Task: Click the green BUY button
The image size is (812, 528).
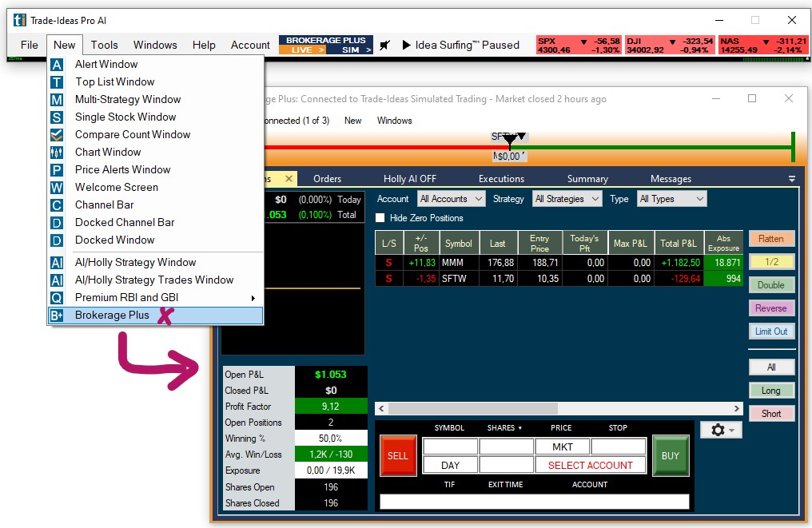Action: (x=670, y=455)
